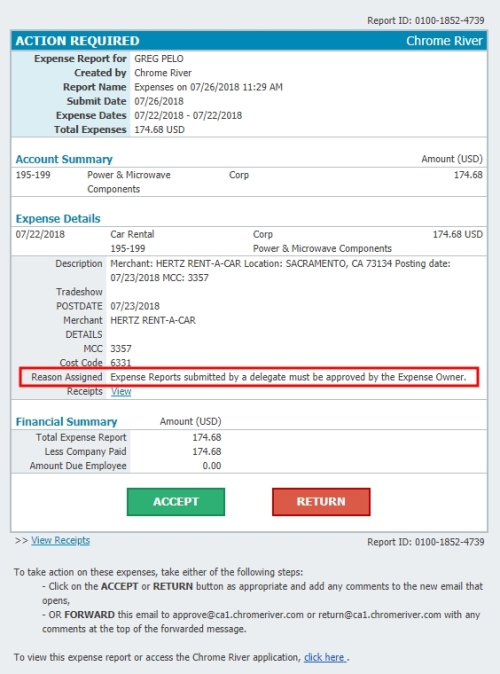Click the Amount Due Employee value 0.00
This screenshot has width=500, height=674.
click(212, 466)
